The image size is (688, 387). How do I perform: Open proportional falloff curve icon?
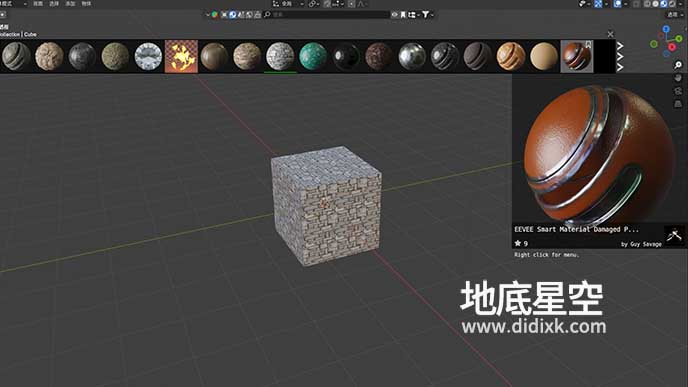(x=362, y=4)
